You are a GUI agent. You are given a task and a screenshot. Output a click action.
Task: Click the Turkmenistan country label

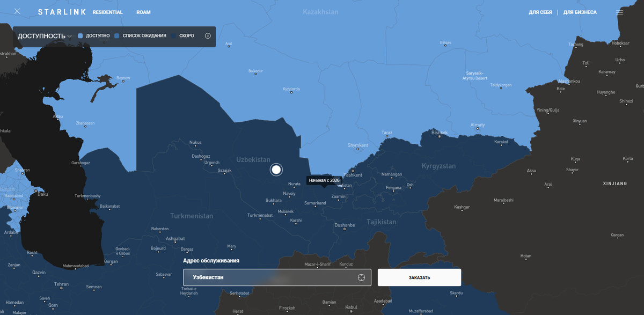(x=192, y=216)
